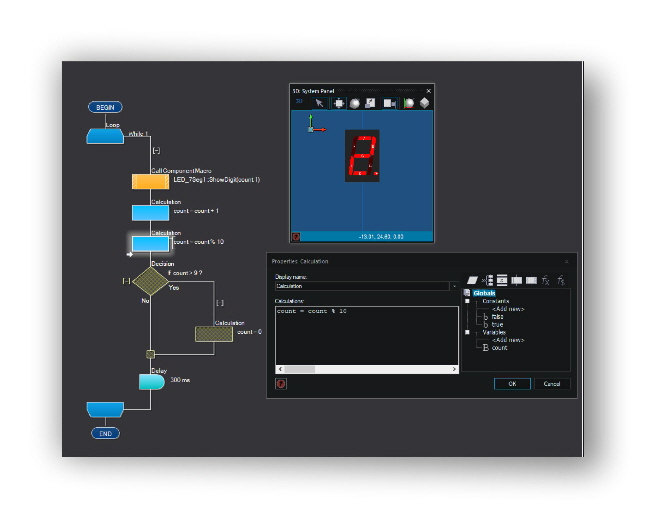This screenshot has width=660, height=531.
Task: Click the plain rectangle icon in Properties toolbar
Action: (531, 280)
